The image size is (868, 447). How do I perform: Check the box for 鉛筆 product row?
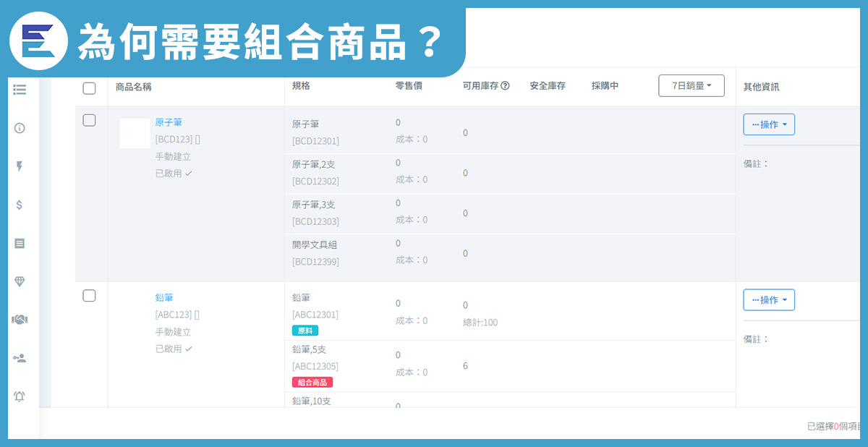pos(89,295)
